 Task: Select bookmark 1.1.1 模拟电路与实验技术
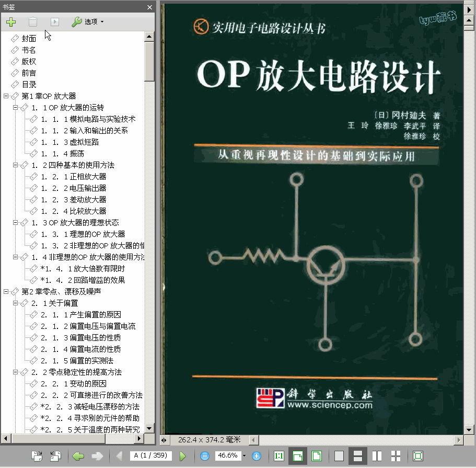pyautogui.click(x=88, y=119)
